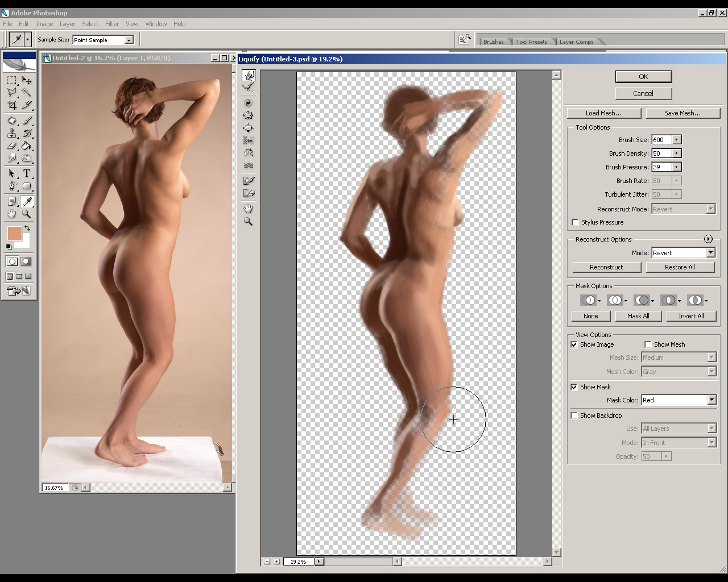Turn on the Show Mesh checkbox
The image size is (728, 582).
(x=648, y=344)
